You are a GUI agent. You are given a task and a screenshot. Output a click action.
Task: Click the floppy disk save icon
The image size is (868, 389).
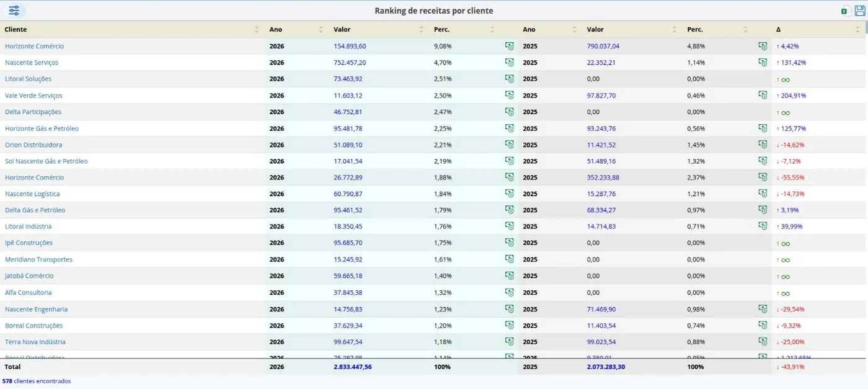click(859, 11)
